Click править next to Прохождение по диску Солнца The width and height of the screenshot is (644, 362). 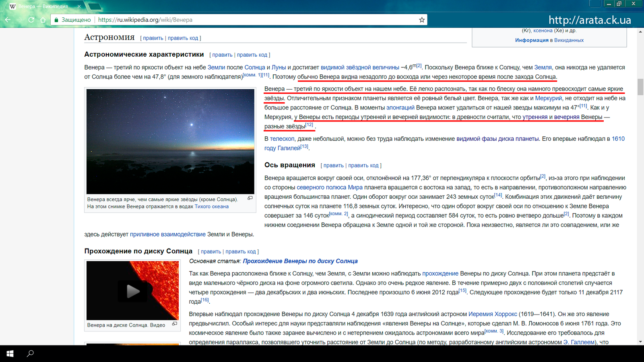coord(211,252)
